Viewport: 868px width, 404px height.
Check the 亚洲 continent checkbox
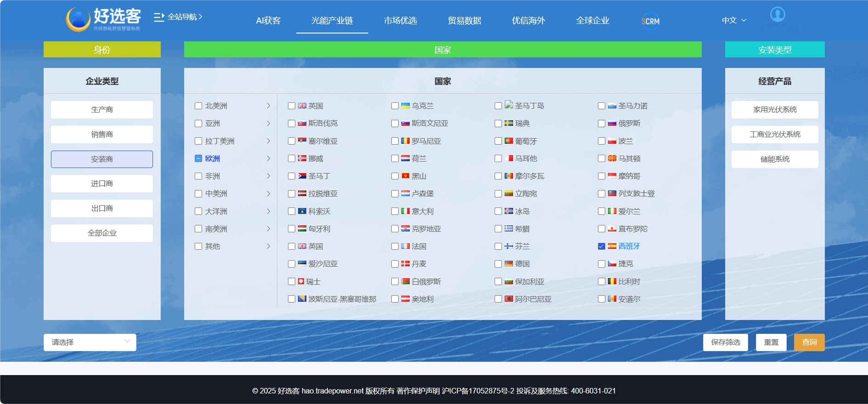pyautogui.click(x=198, y=123)
